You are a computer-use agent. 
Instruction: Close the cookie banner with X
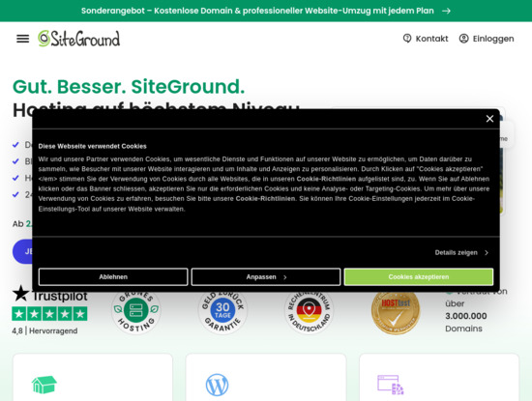pos(489,119)
